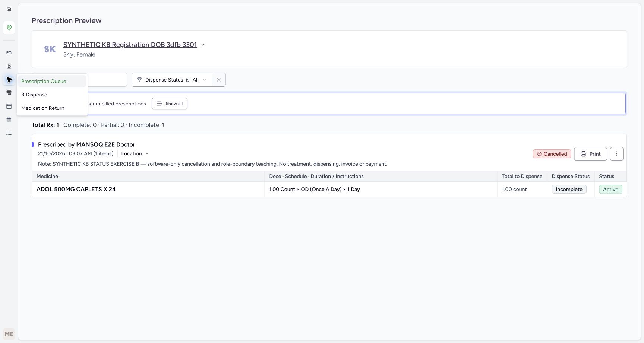Open the microscope lab sidebar icon
This screenshot has height=343, width=644.
(9, 66)
